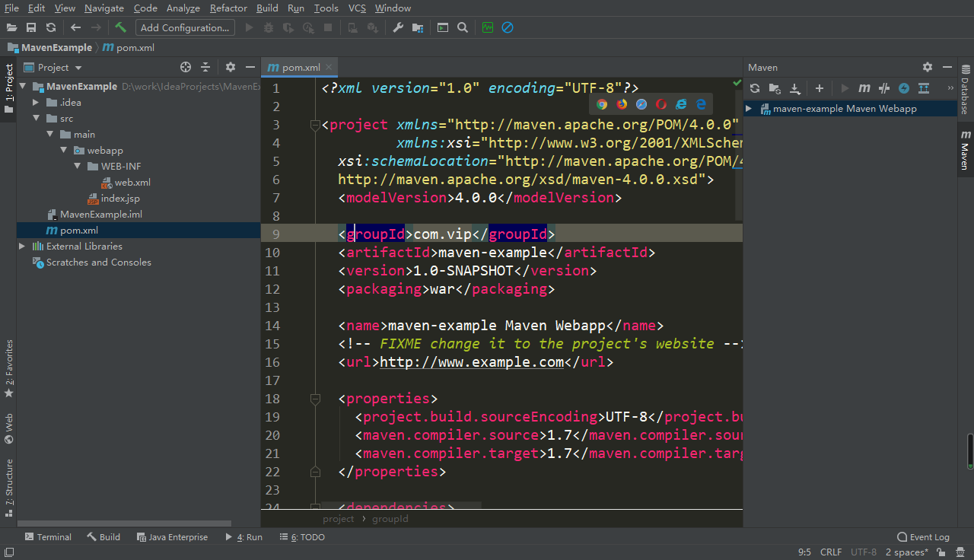This screenshot has width=974, height=560.
Task: Open the VCS menu
Action: [x=357, y=8]
